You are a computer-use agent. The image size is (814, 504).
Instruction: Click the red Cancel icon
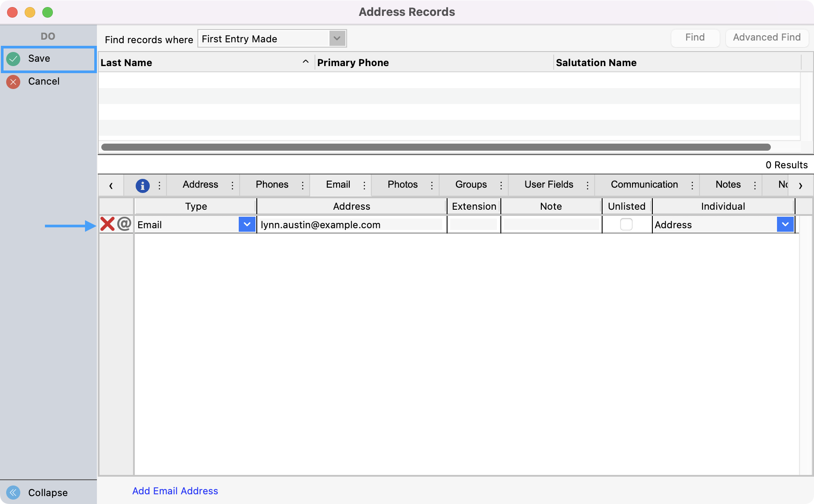point(14,82)
